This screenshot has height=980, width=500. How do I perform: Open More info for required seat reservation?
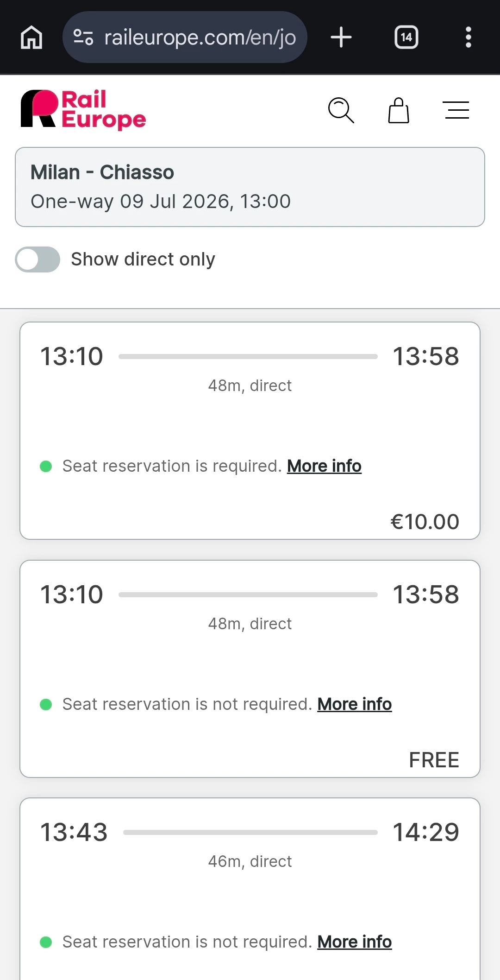pyautogui.click(x=324, y=466)
